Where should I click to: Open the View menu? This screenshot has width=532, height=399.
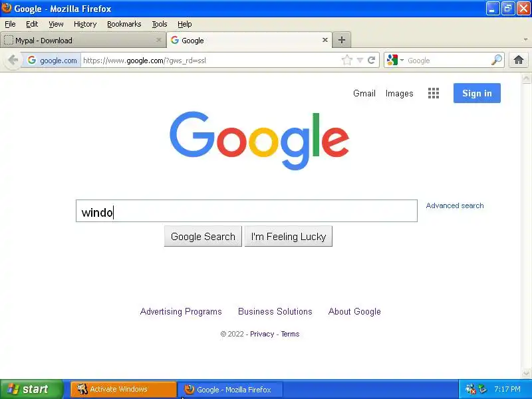[x=56, y=24]
